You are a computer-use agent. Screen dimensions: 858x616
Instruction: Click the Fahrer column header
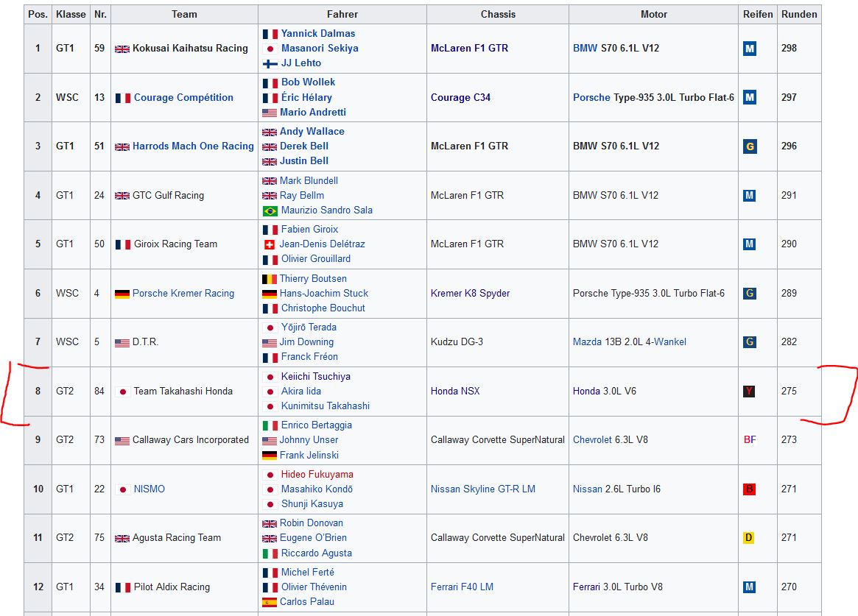[x=342, y=14]
